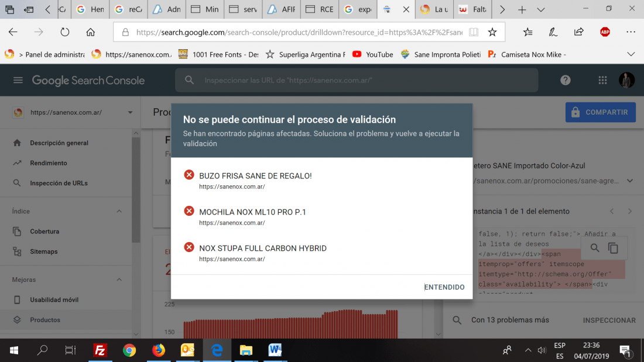Open the Edge web notes pen icon

tap(553, 32)
